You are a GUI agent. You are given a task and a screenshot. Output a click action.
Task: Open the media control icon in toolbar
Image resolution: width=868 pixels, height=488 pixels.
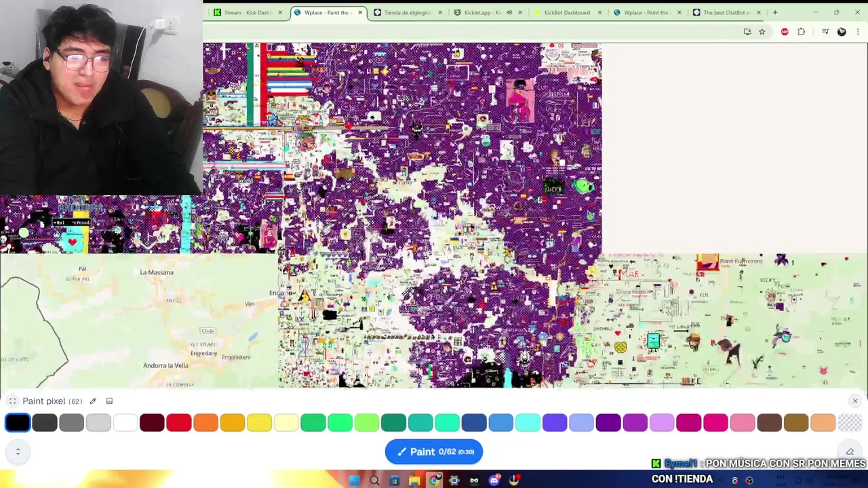[x=825, y=32]
